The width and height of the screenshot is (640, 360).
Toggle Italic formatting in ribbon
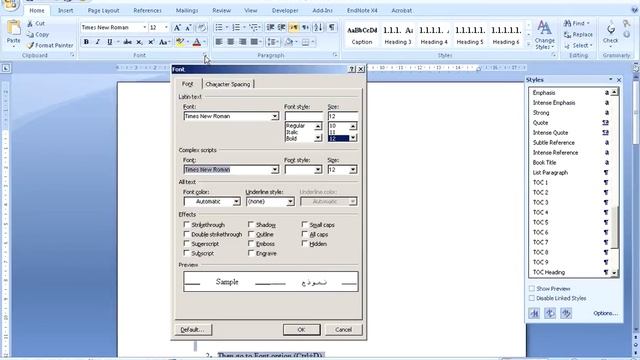click(x=98, y=42)
